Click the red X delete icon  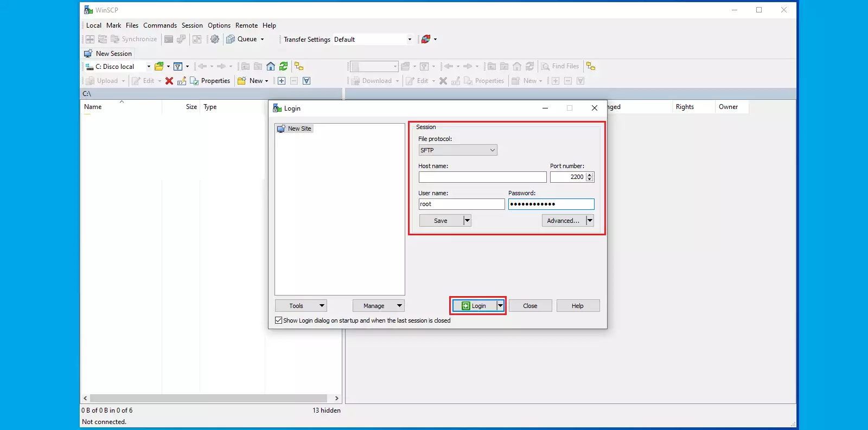[x=169, y=81]
